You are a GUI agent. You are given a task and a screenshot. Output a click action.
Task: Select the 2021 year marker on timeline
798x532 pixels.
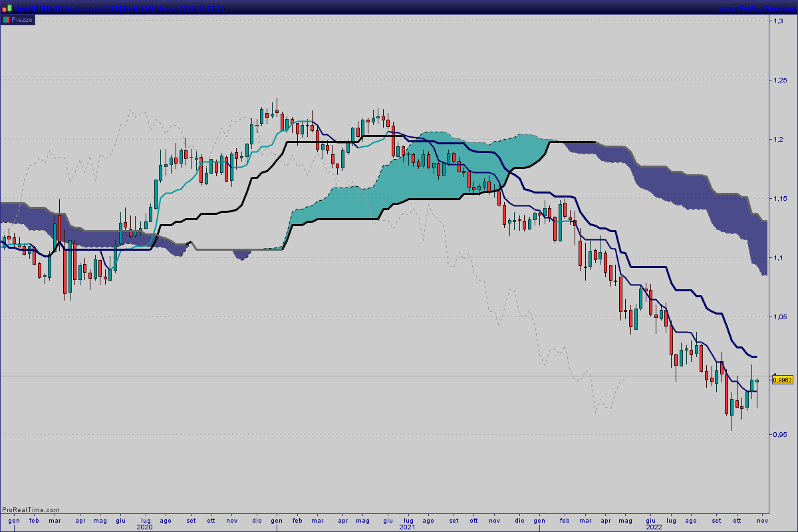407,527
